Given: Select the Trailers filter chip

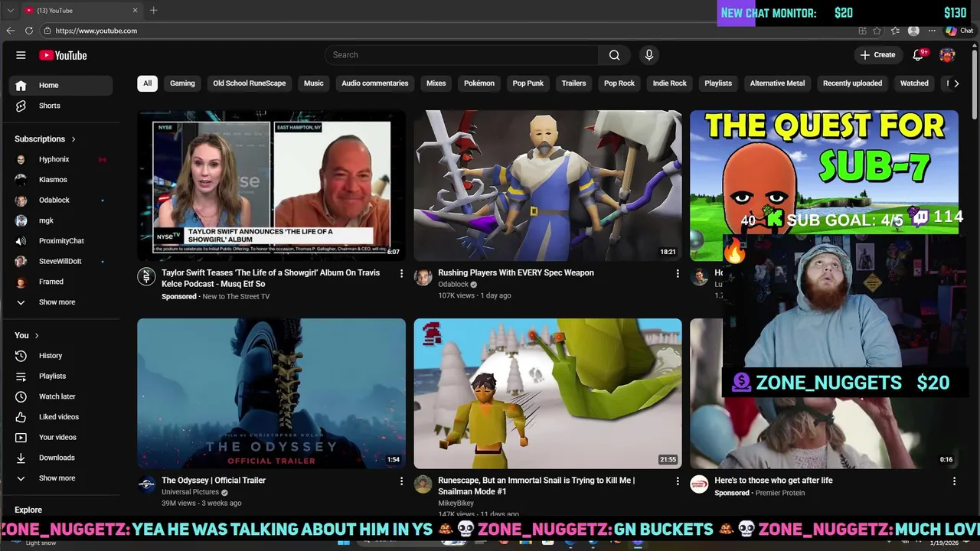Looking at the screenshot, I should click(573, 83).
